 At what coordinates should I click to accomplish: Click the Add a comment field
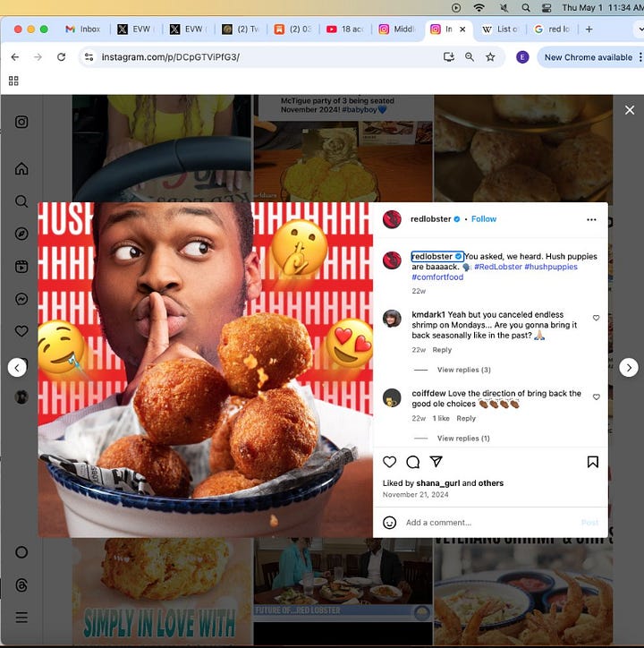[487, 523]
